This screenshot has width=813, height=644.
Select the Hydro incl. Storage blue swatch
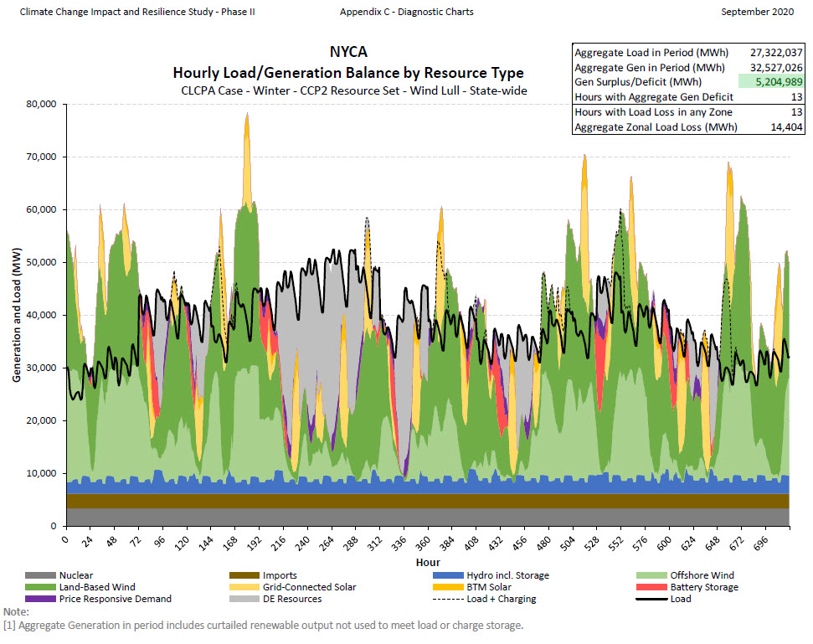pyautogui.click(x=448, y=575)
